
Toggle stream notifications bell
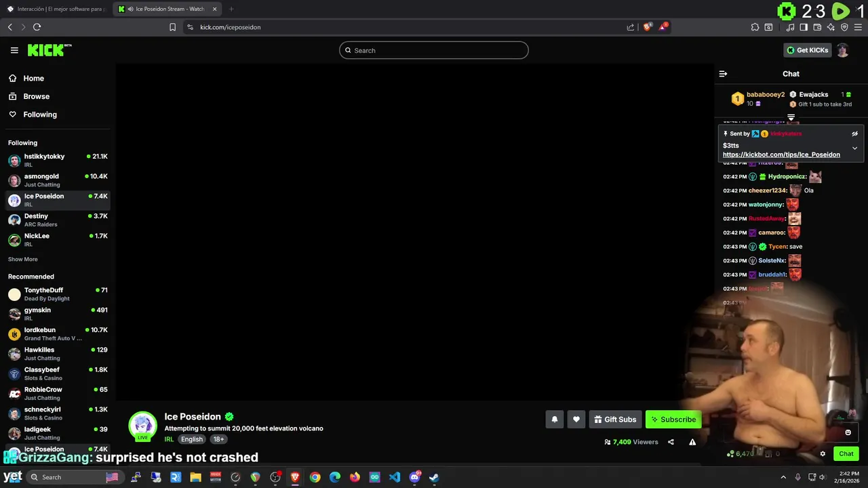point(554,420)
